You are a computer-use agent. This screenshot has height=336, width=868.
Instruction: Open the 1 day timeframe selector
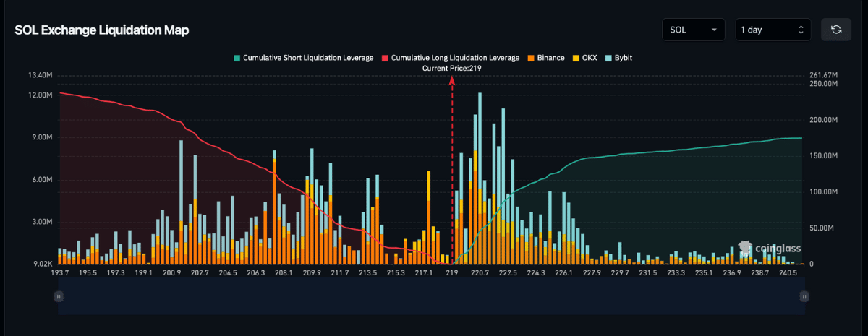pyautogui.click(x=773, y=30)
